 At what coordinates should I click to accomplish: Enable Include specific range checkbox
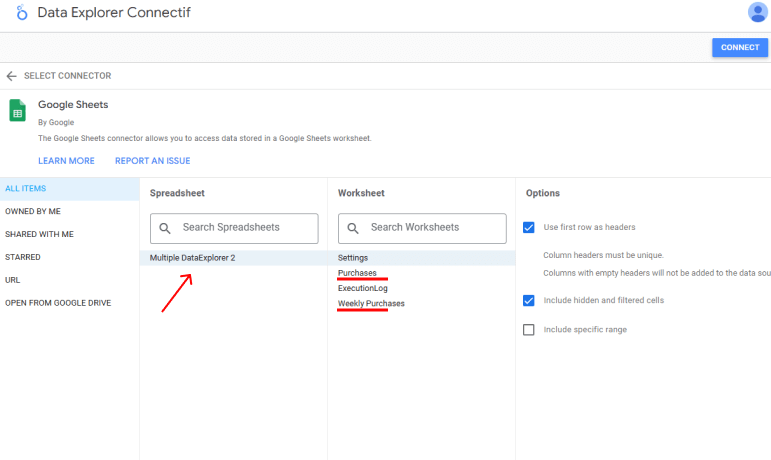529,330
